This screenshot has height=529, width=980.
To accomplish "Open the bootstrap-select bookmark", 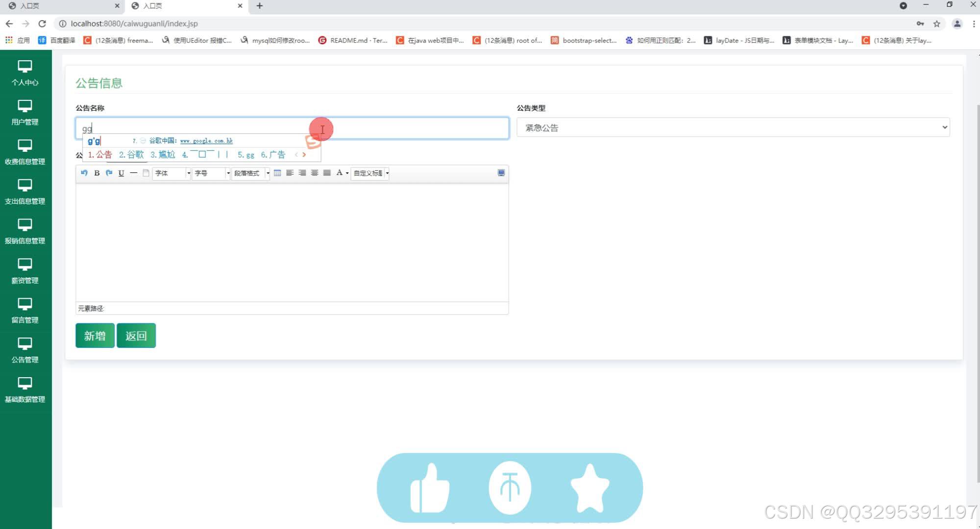I will (584, 40).
